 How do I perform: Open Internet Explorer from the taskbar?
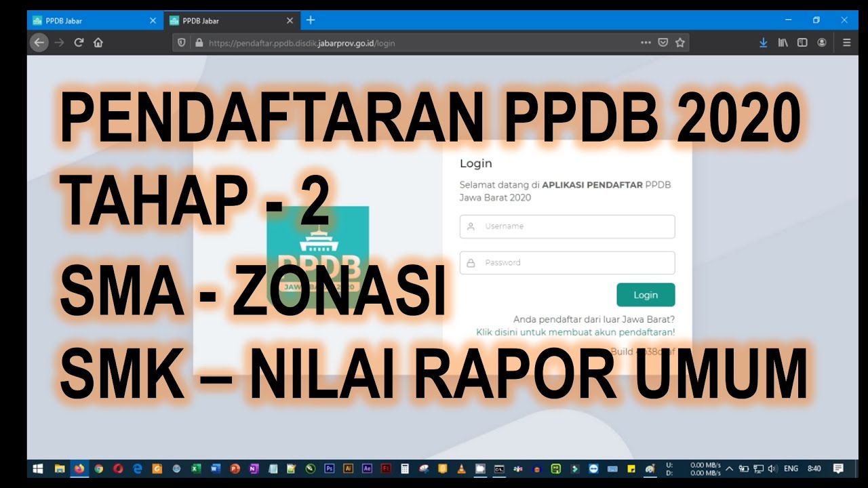coord(138,468)
